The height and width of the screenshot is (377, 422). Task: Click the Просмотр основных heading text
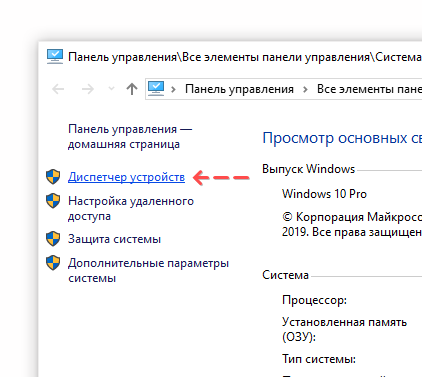[x=342, y=138]
